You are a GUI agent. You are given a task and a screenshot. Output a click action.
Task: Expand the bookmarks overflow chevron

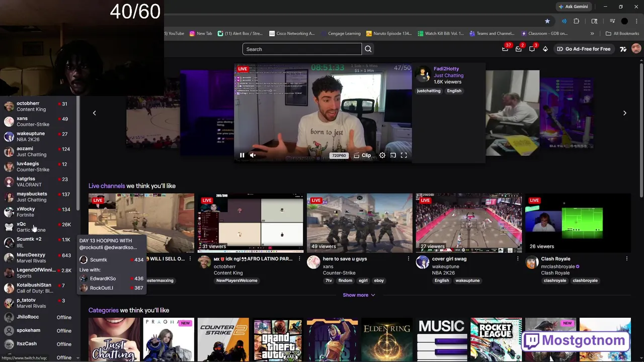click(592, 34)
